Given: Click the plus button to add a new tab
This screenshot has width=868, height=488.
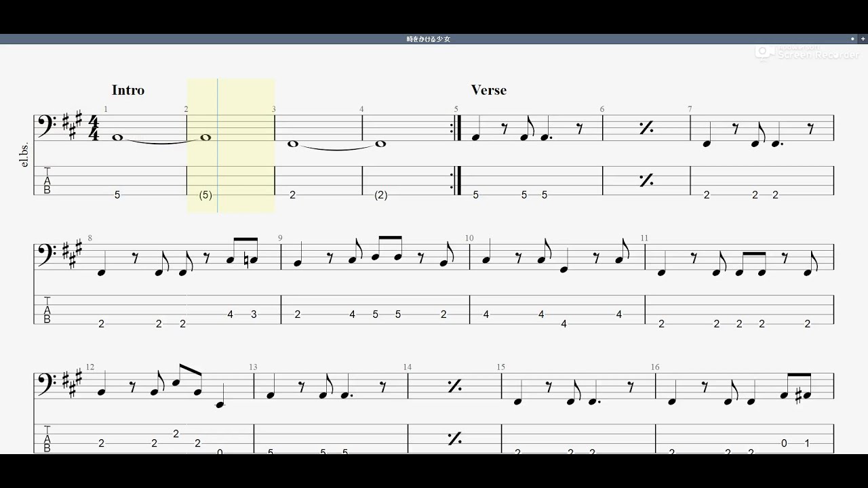Looking at the screenshot, I should [x=863, y=39].
